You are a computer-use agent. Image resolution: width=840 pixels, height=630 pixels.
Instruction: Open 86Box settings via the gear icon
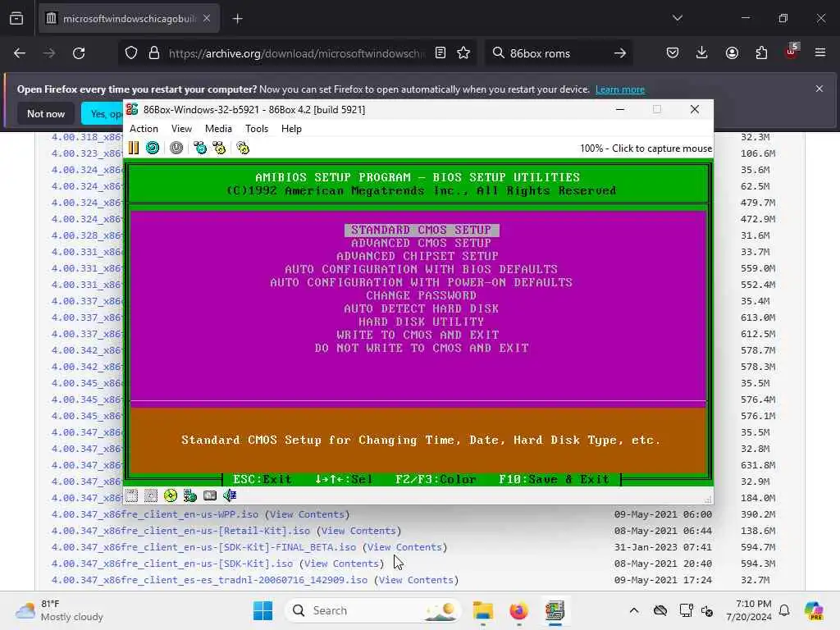point(243,148)
